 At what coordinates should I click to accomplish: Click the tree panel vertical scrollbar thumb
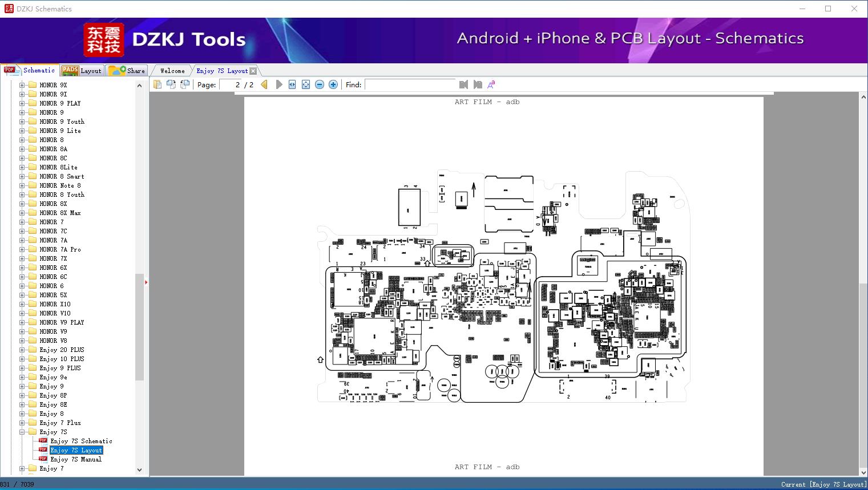coord(139,327)
